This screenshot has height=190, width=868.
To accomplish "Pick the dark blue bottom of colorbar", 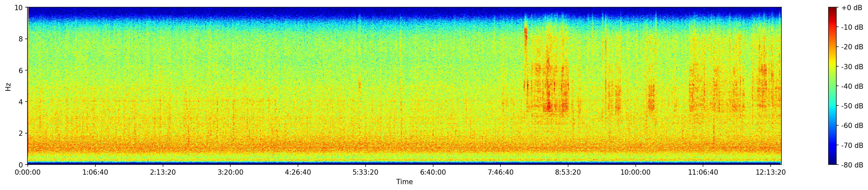I will [832, 163].
